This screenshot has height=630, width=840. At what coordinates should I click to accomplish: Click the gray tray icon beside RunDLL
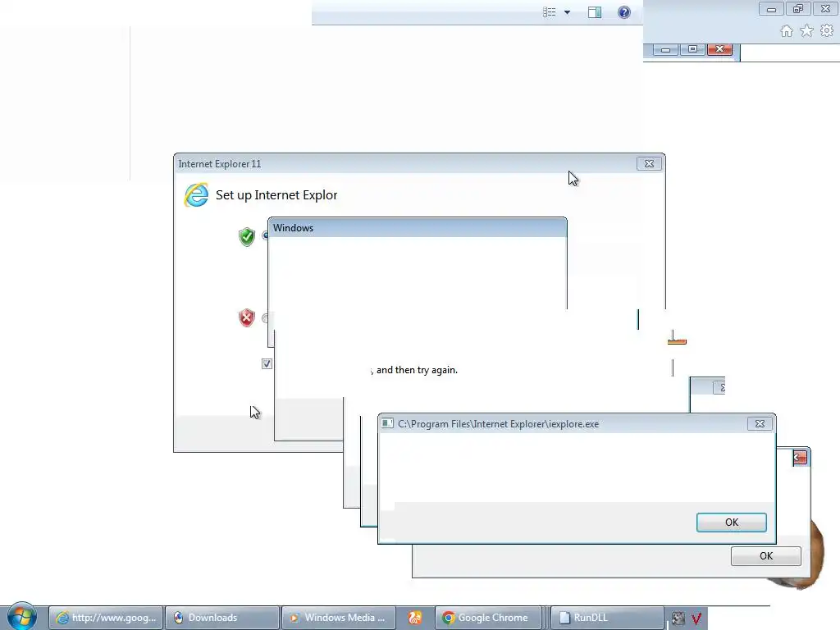(x=678, y=619)
